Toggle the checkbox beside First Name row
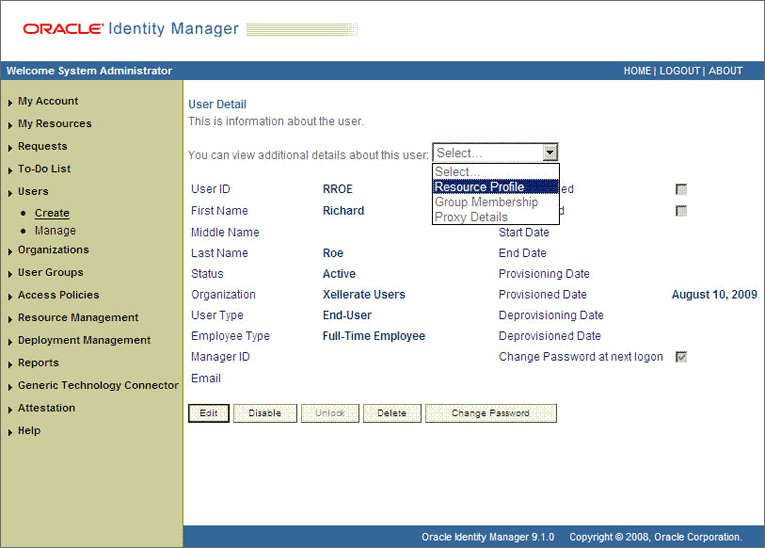The width and height of the screenshot is (765, 548). coord(681,211)
